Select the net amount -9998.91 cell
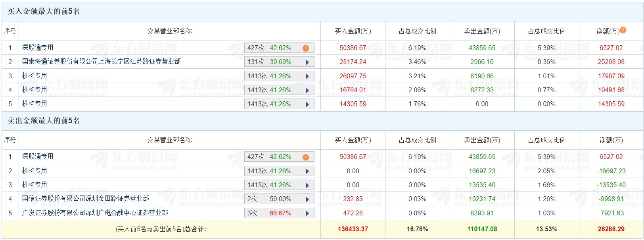 tap(611, 199)
